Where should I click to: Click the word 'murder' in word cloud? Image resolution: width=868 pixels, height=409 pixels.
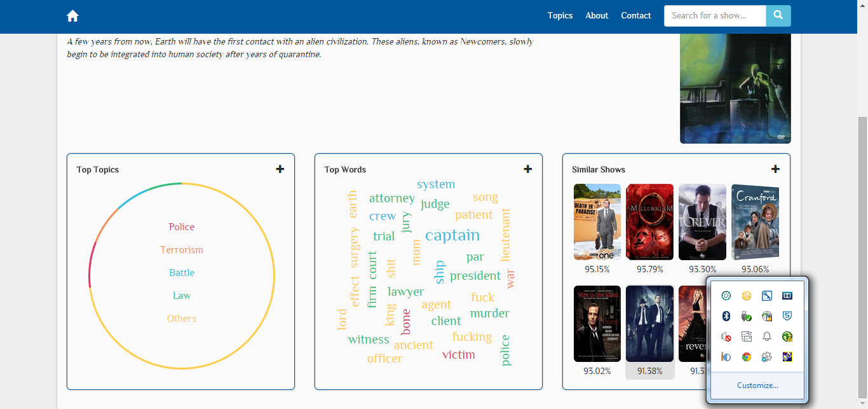(x=490, y=313)
